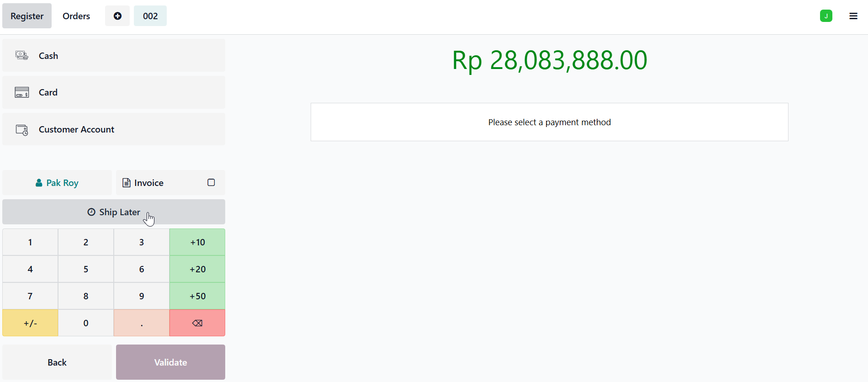Add +50 to the amount
This screenshot has width=868, height=382.
coord(197,296)
